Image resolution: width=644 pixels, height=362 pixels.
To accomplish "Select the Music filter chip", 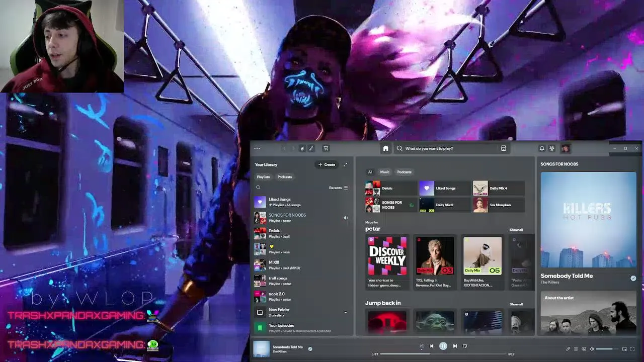I will click(385, 172).
